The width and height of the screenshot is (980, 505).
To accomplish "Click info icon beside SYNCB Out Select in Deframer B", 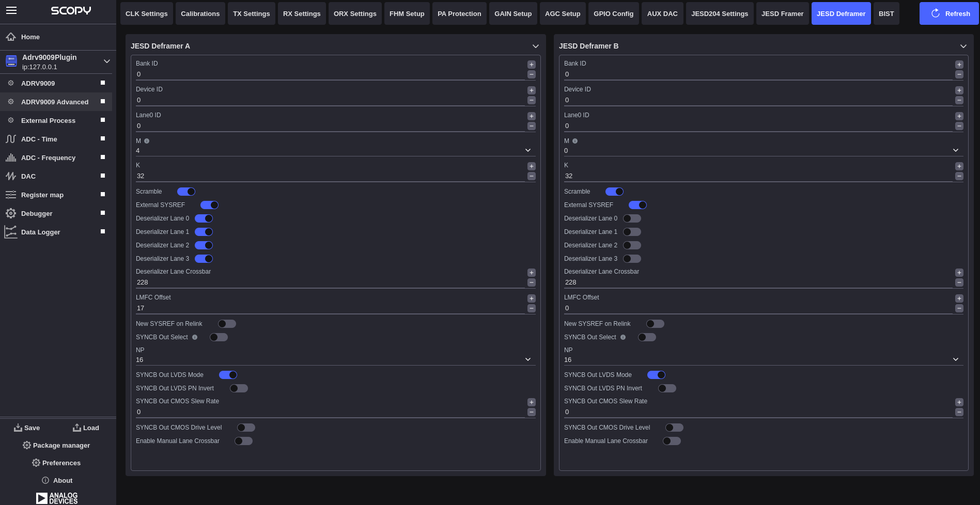I will pyautogui.click(x=623, y=337).
